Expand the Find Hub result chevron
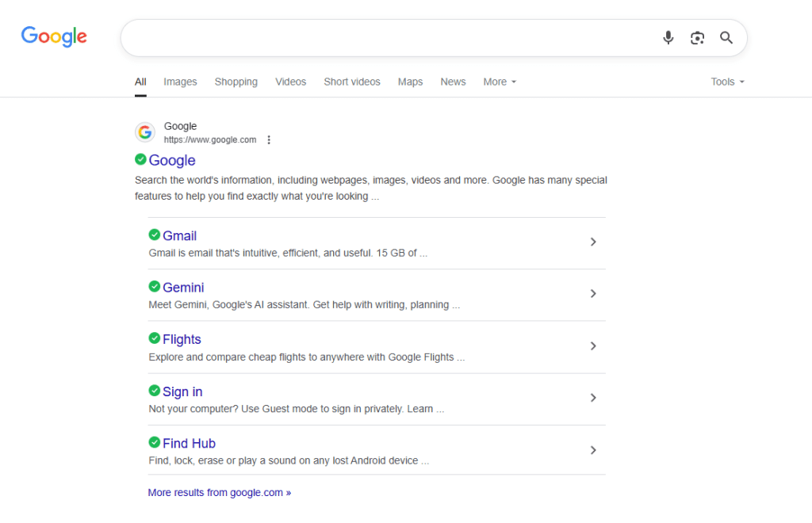Image resolution: width=812 pixels, height=523 pixels. point(593,450)
